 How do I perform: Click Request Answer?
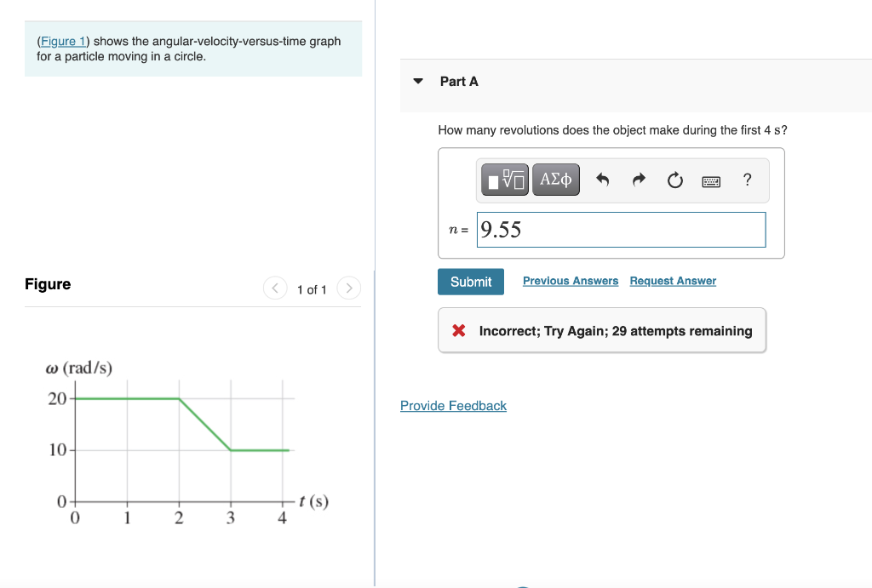coord(672,281)
